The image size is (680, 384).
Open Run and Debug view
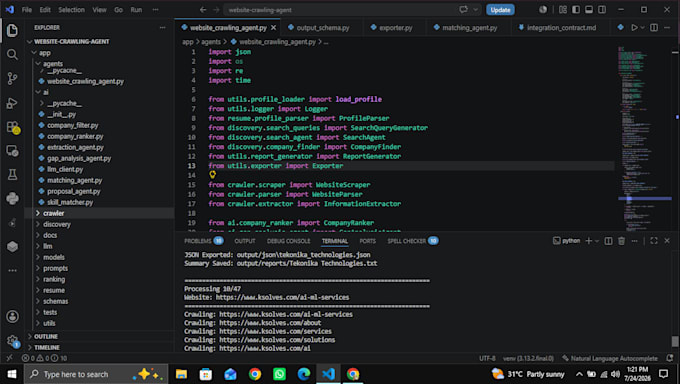tap(12, 103)
